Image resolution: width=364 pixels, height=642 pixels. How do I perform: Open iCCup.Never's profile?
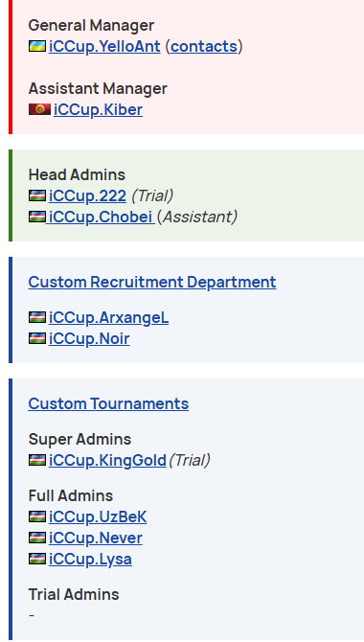pyautogui.click(x=96, y=538)
